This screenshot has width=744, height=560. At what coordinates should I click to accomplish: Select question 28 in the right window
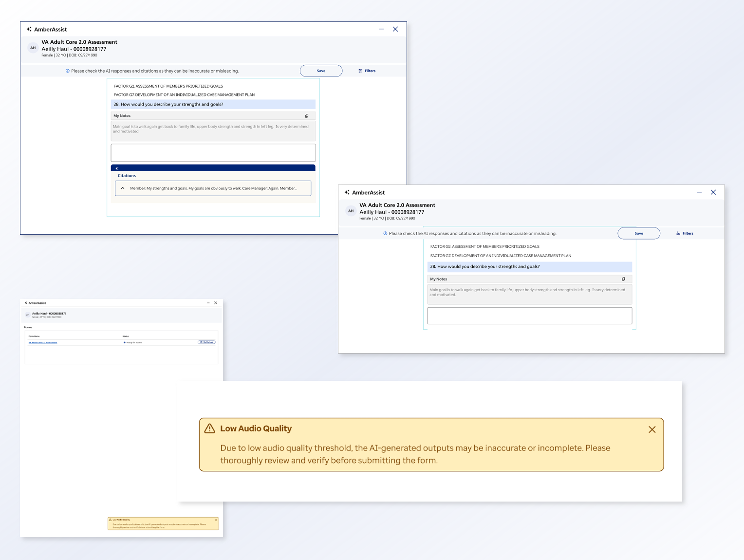[530, 267]
